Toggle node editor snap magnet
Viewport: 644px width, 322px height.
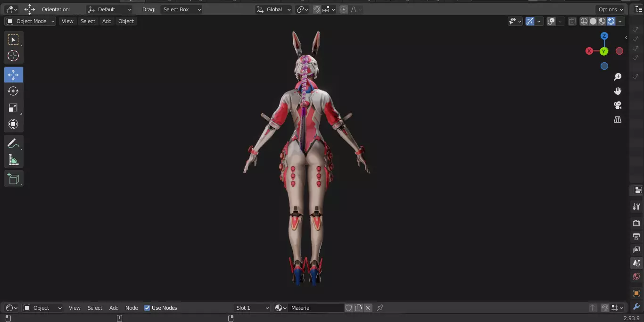point(605,308)
